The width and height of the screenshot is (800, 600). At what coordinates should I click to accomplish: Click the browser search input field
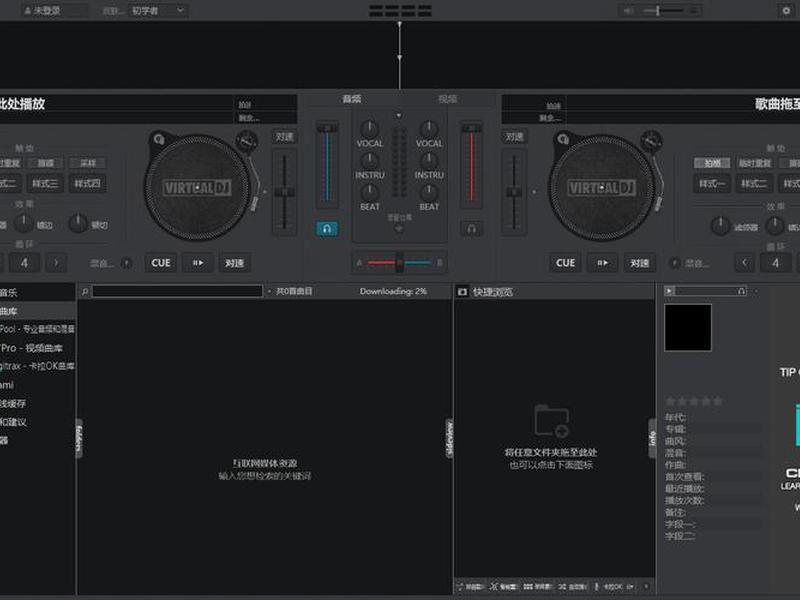[x=177, y=291]
